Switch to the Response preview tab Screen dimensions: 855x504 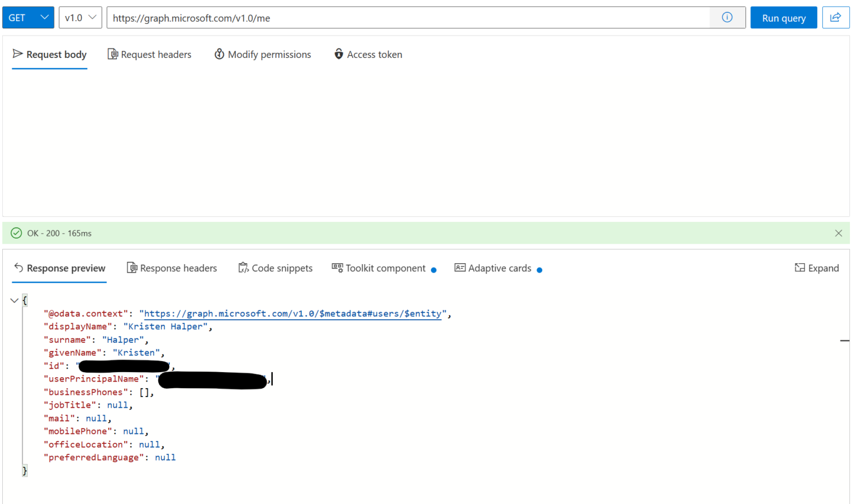tap(59, 268)
